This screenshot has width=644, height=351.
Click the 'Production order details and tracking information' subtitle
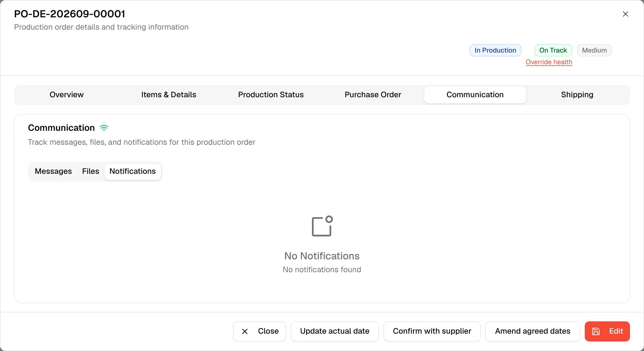[x=101, y=27]
